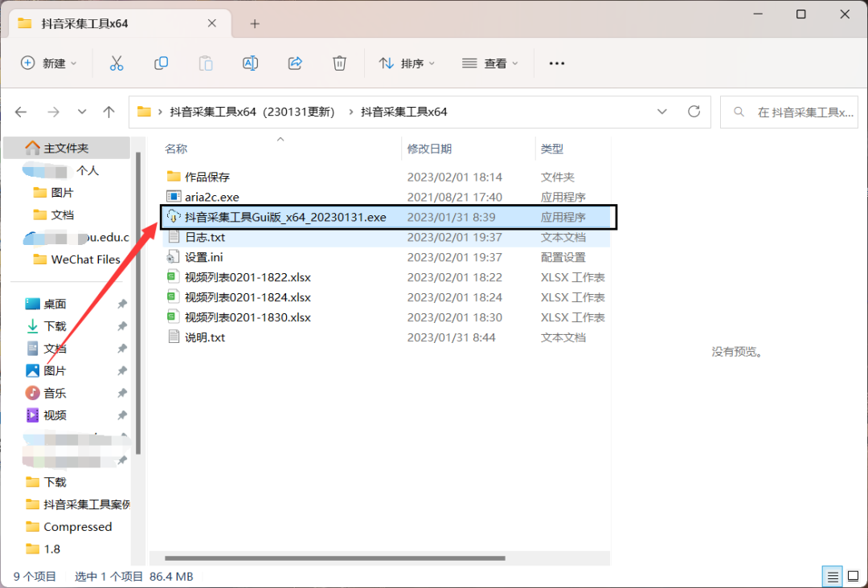Click the Share icon in toolbar
Screen dimensions: 868x588
[295, 63]
